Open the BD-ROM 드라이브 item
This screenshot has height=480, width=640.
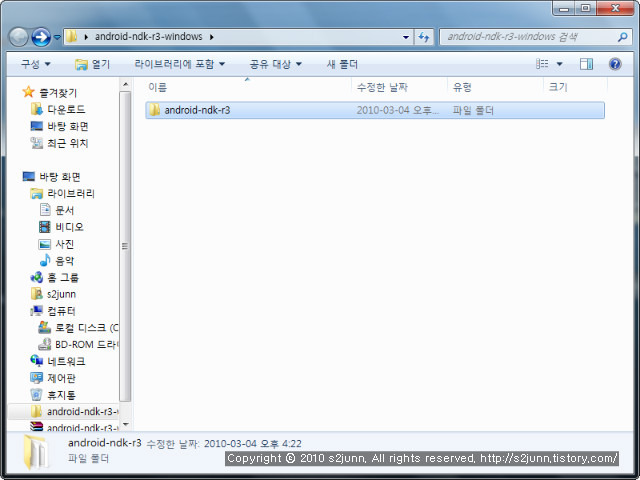click(x=87, y=344)
